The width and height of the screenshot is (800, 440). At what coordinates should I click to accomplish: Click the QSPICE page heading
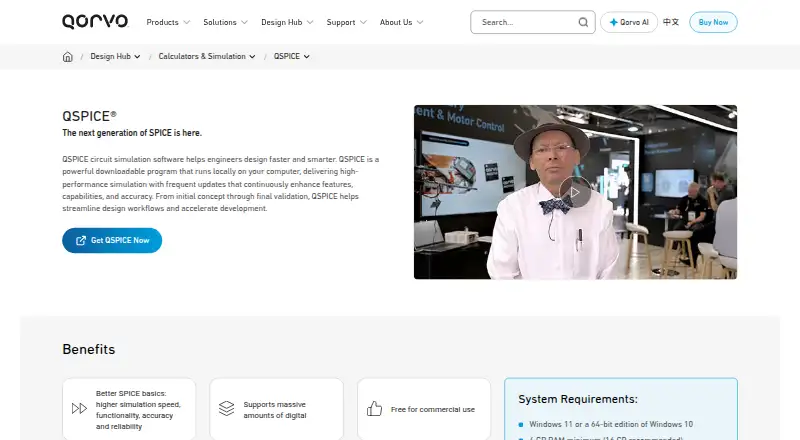89,116
